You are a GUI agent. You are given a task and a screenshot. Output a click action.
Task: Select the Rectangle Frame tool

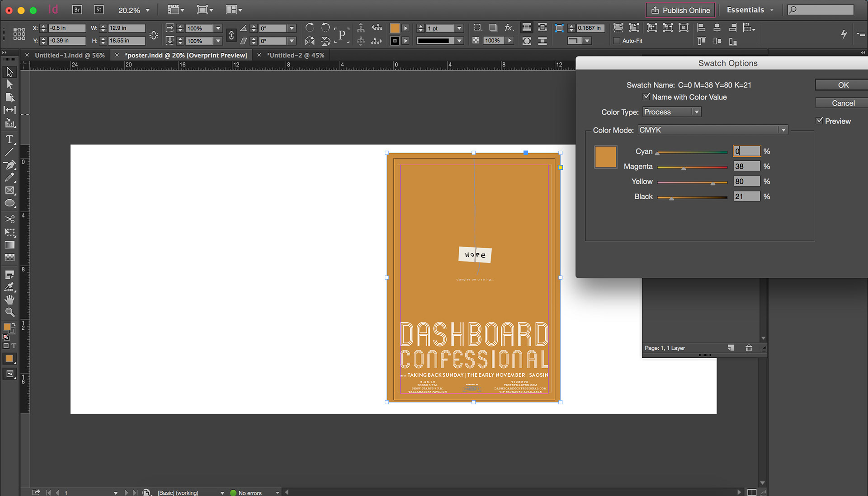[9, 191]
